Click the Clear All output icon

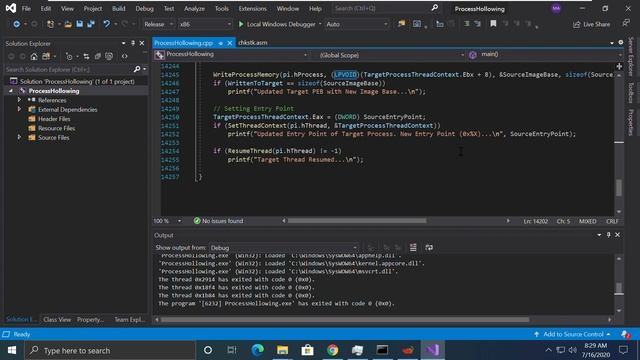click(x=413, y=248)
